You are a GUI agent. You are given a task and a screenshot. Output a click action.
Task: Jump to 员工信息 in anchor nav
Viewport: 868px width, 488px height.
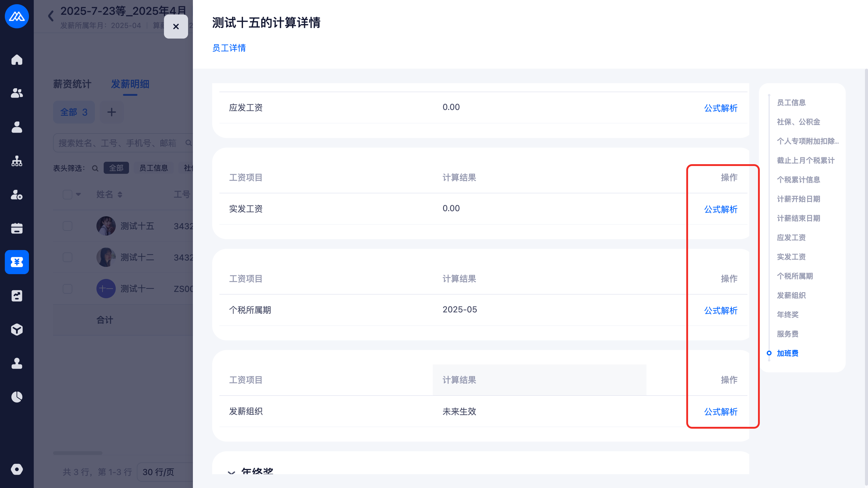point(791,102)
